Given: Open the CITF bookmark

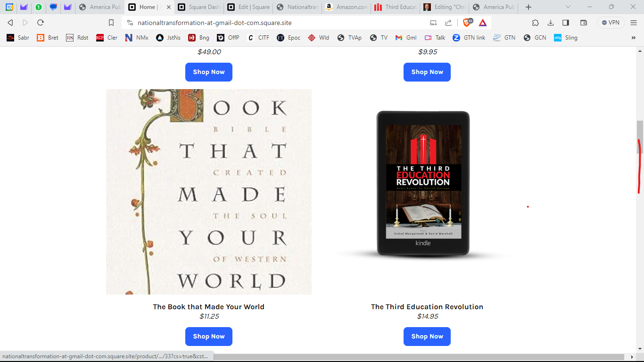Looking at the screenshot, I should [x=258, y=38].
